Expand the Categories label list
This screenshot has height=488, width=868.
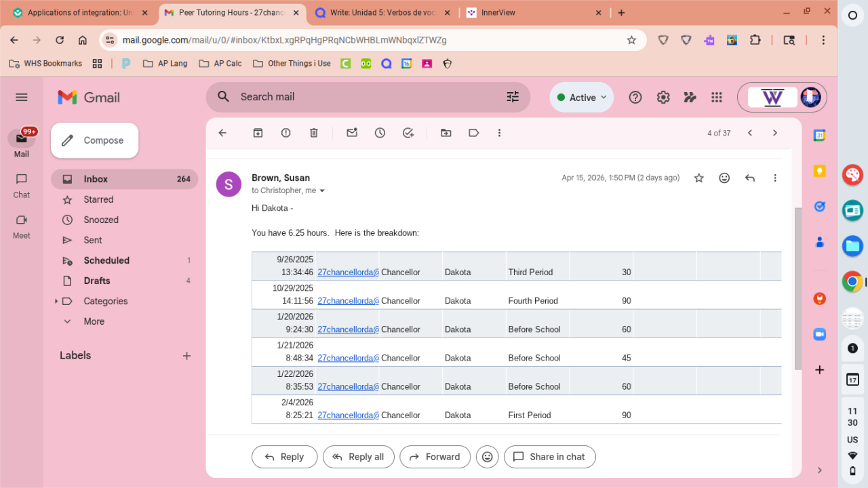56,301
